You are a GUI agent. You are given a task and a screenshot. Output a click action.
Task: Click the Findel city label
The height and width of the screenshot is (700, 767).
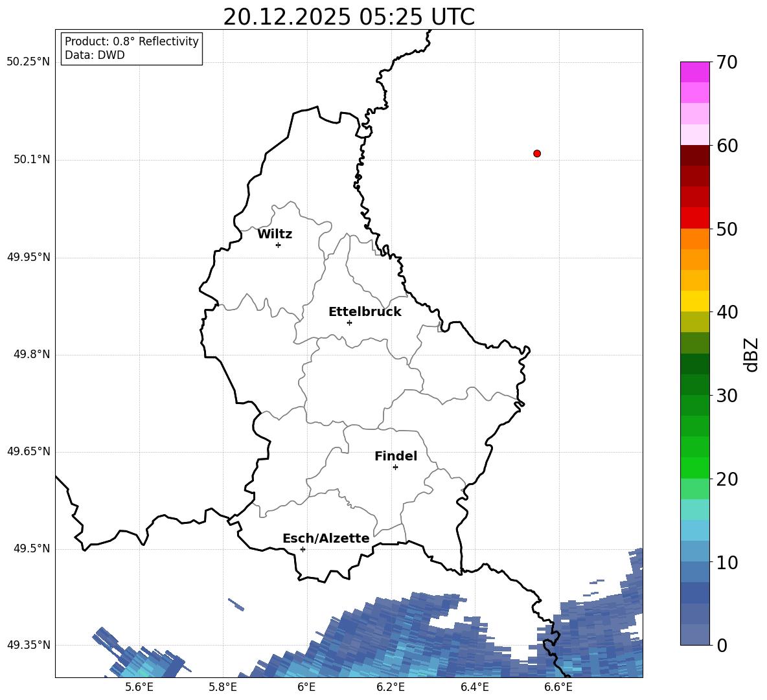[x=396, y=456]
